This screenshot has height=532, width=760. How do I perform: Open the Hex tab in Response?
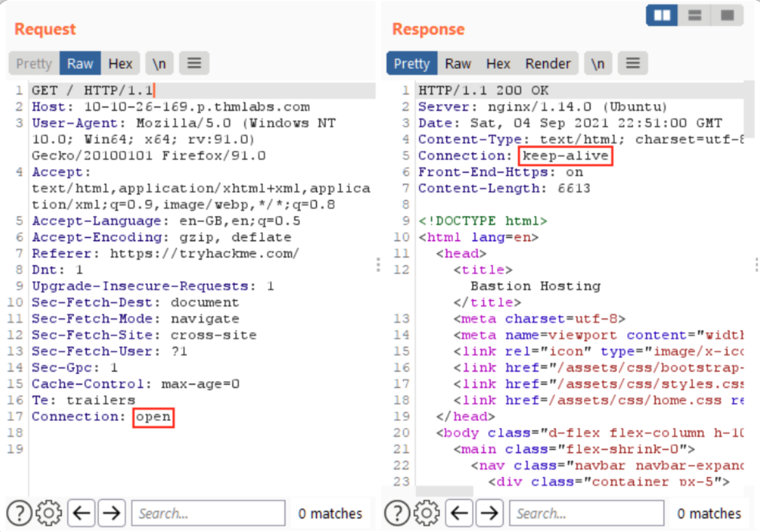click(498, 63)
